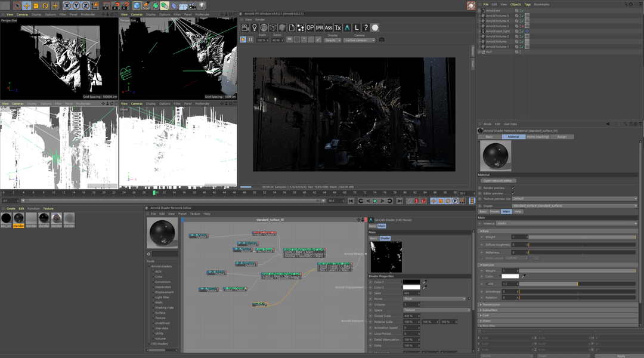Toggle Z axis lock
This screenshot has width=644, height=358.
(x=85, y=6)
